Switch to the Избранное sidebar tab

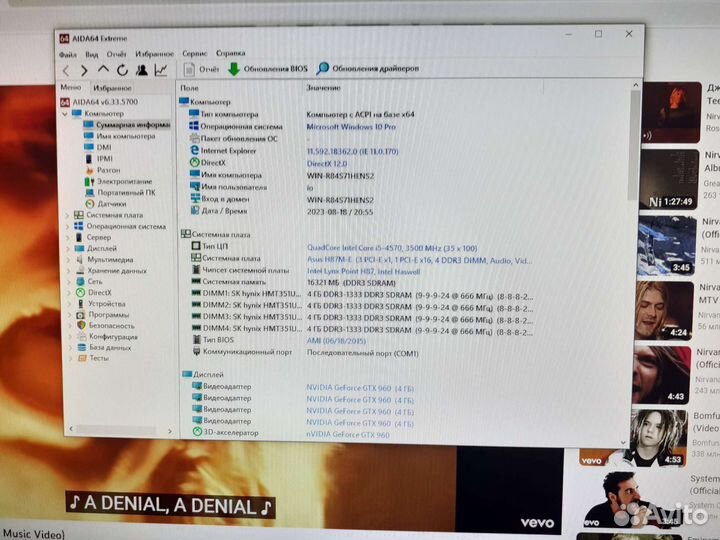coord(112,88)
